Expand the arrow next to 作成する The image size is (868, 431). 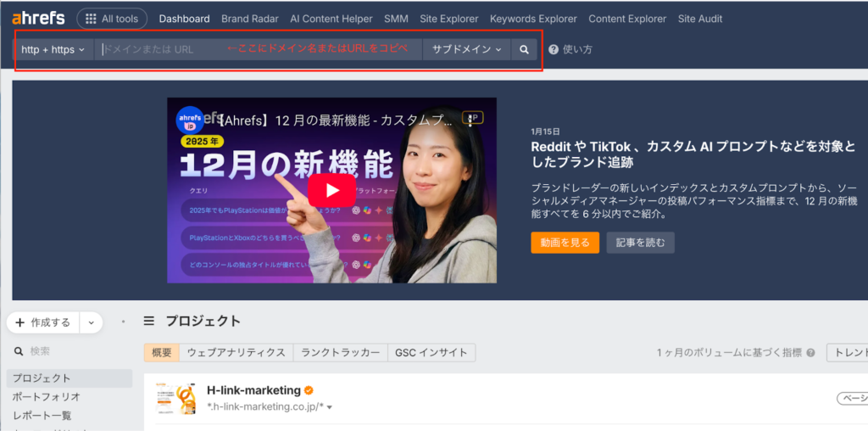[x=92, y=322]
